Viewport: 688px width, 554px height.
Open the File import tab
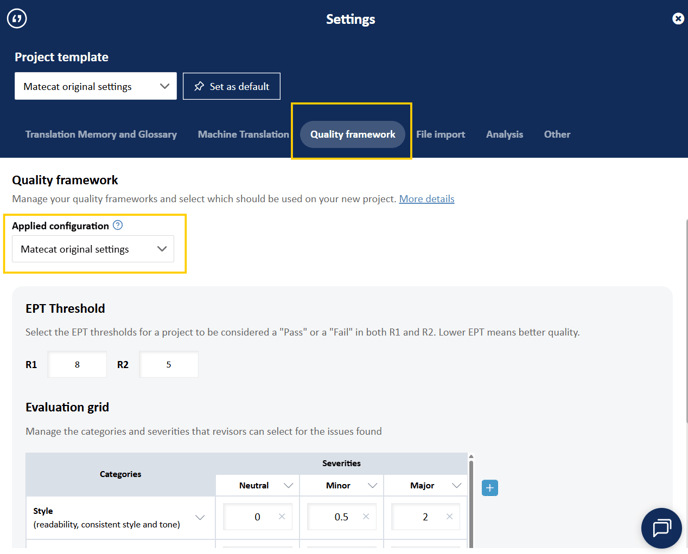pos(440,134)
